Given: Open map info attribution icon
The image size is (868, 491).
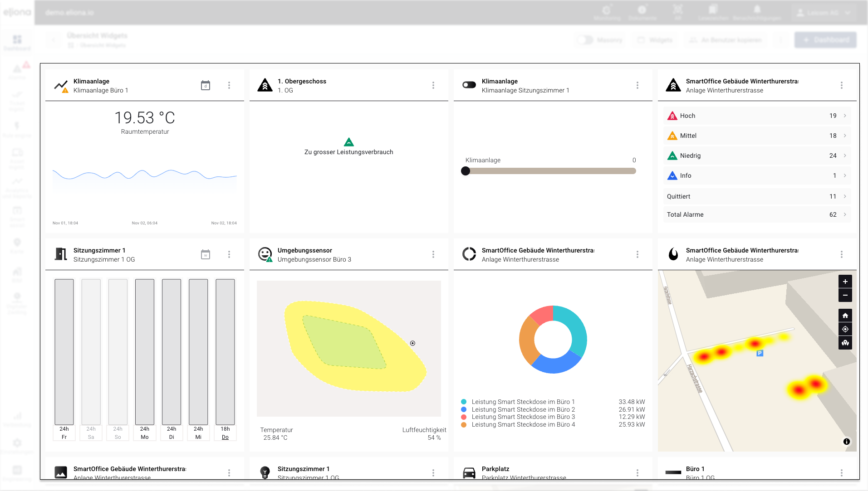Looking at the screenshot, I should point(847,442).
